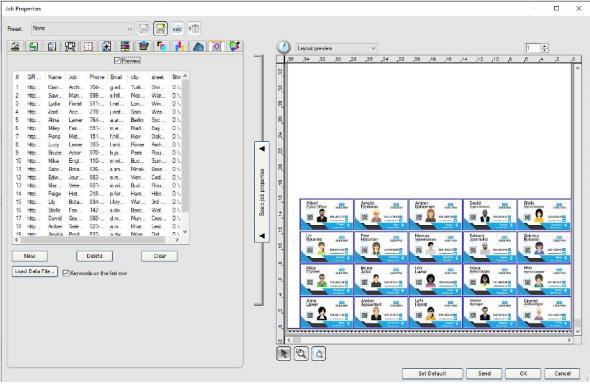Open the blue red yellow bars tab
Image resolution: width=590 pixels, height=384 pixels.
pyautogui.click(x=180, y=47)
